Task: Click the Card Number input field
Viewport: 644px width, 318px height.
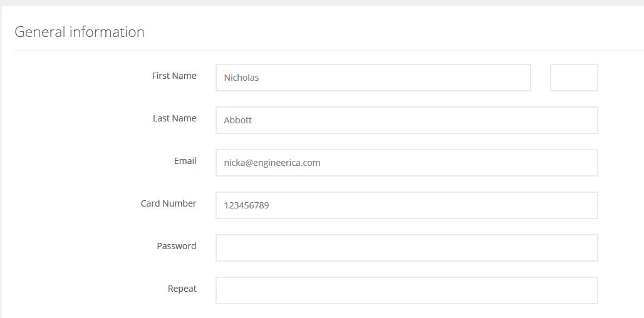Action: click(x=407, y=205)
